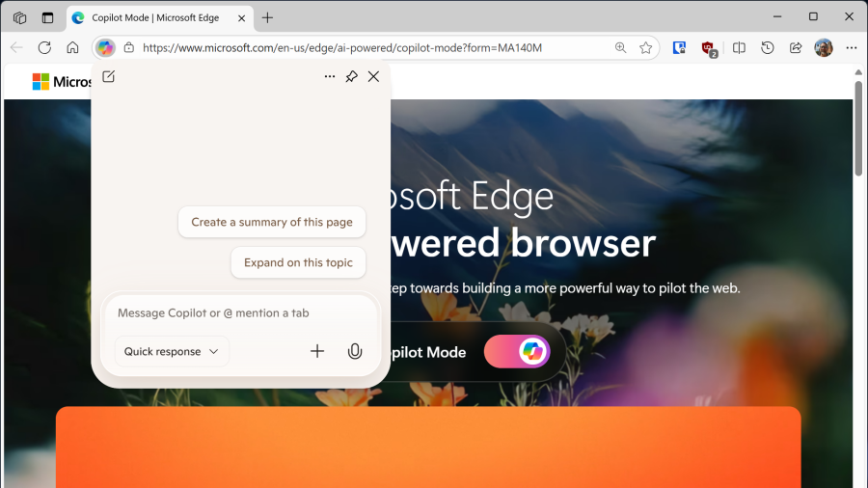Expand the Quick response dropdown
This screenshot has height=488, width=868.
point(172,351)
